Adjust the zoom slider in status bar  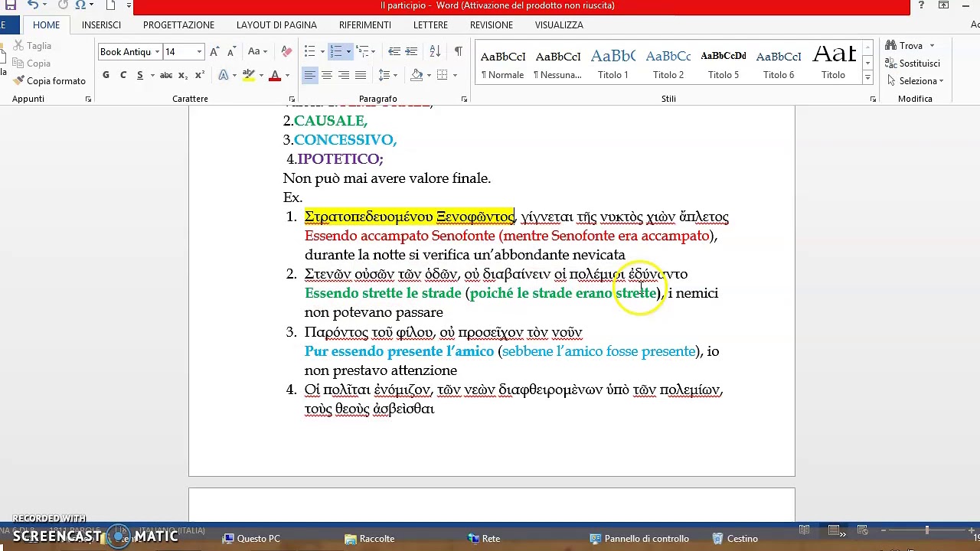(926, 530)
